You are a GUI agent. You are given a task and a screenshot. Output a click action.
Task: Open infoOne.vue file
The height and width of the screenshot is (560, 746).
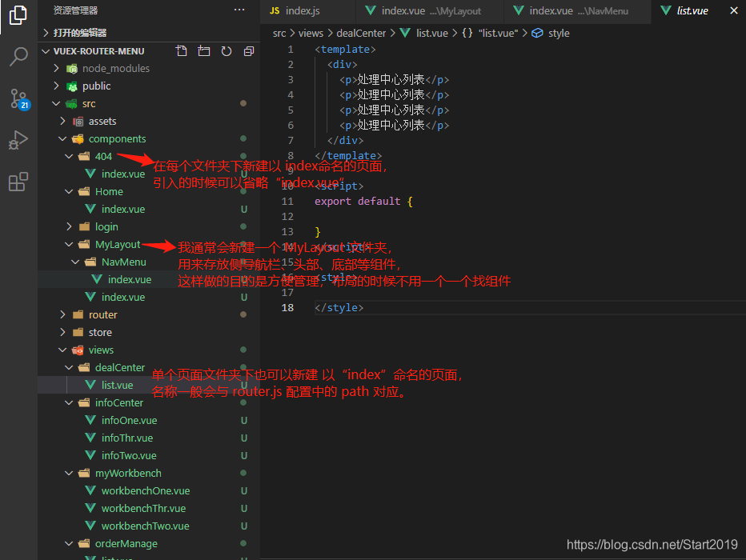point(149,420)
